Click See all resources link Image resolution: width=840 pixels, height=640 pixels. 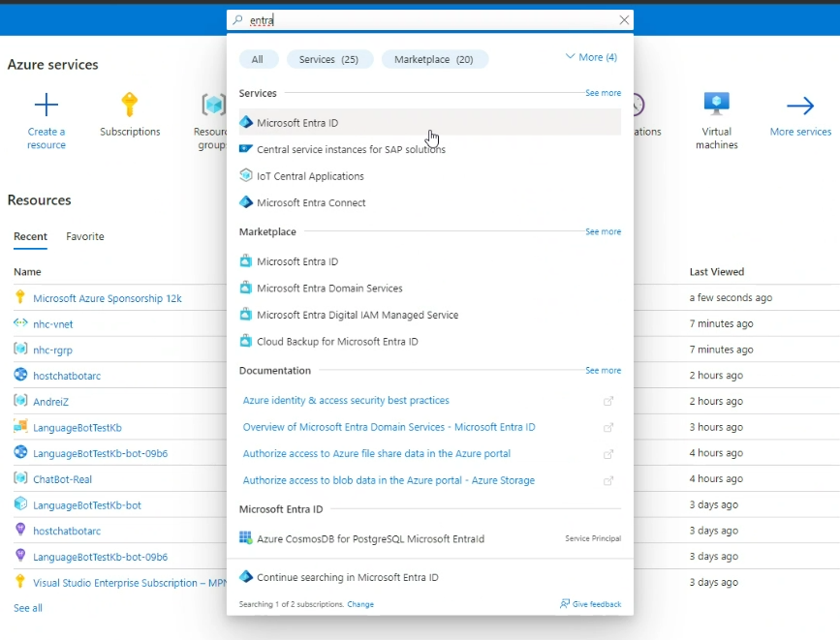pyautogui.click(x=28, y=608)
